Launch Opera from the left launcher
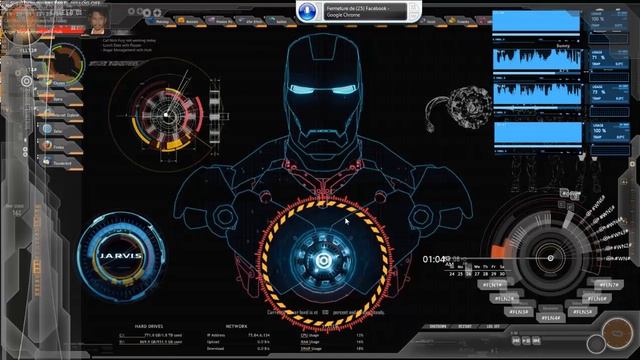The width and height of the screenshot is (640, 360). click(x=60, y=99)
